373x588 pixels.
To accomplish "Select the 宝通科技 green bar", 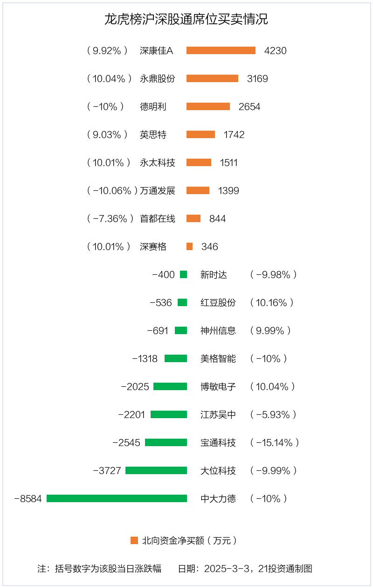I will pyautogui.click(x=166, y=442).
